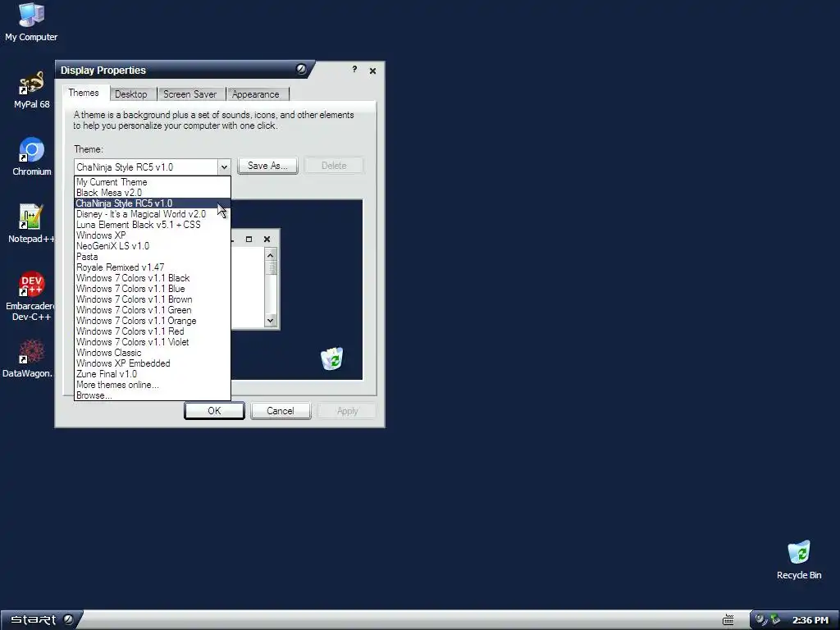Launch the MyPal 68 browser shortcut

[31, 90]
